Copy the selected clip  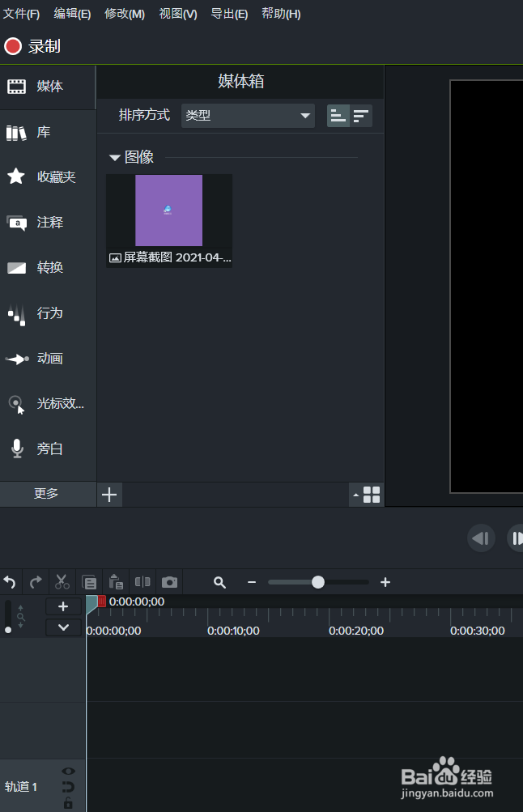(x=90, y=583)
